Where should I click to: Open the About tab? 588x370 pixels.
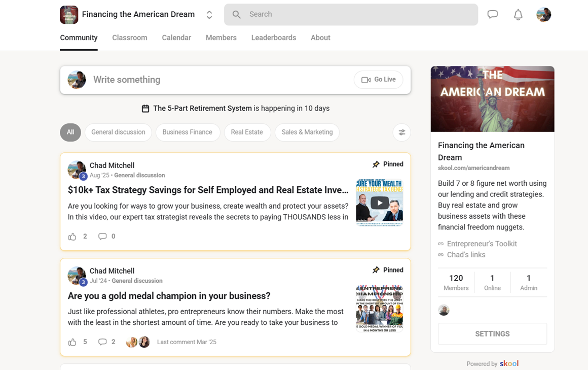coord(321,38)
